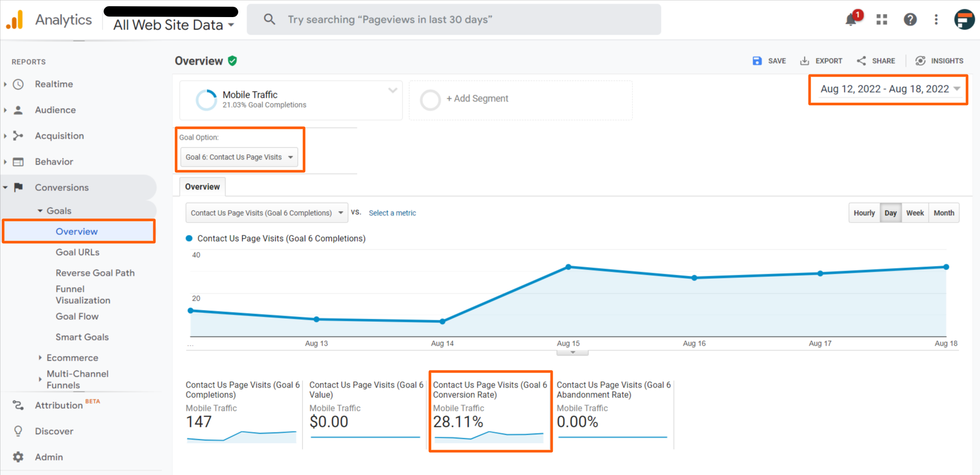980x475 pixels.
Task: Open the All Web Site Data property selector
Action: pyautogui.click(x=171, y=24)
